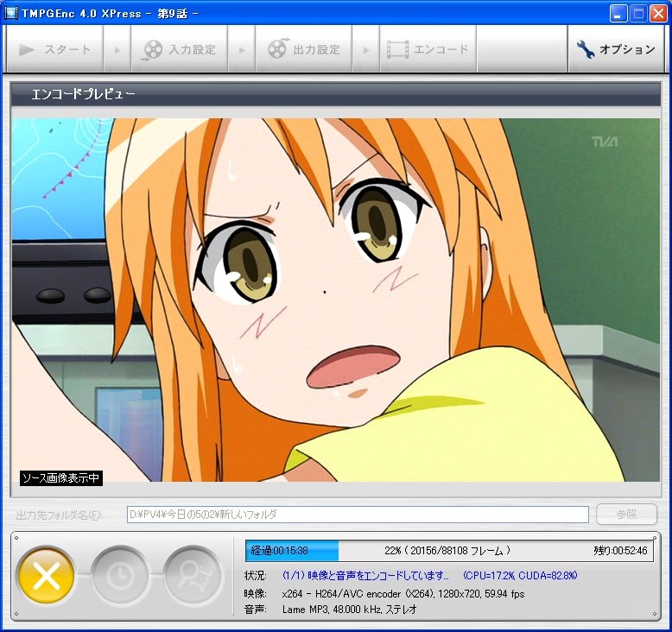
Task: Click the gray magnifier preview button
Action: pyautogui.click(x=193, y=575)
